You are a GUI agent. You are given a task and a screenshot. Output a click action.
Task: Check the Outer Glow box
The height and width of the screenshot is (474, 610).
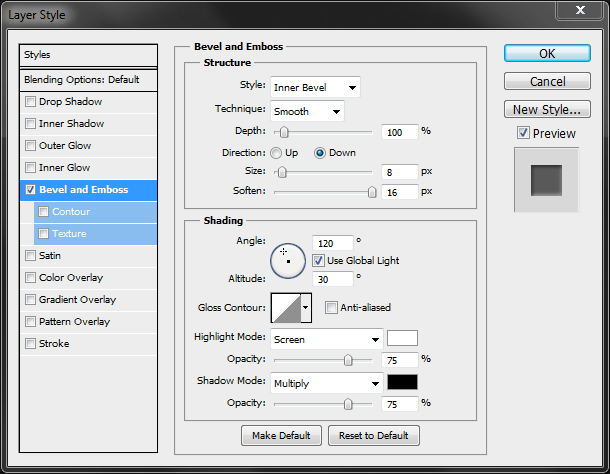click(x=30, y=146)
